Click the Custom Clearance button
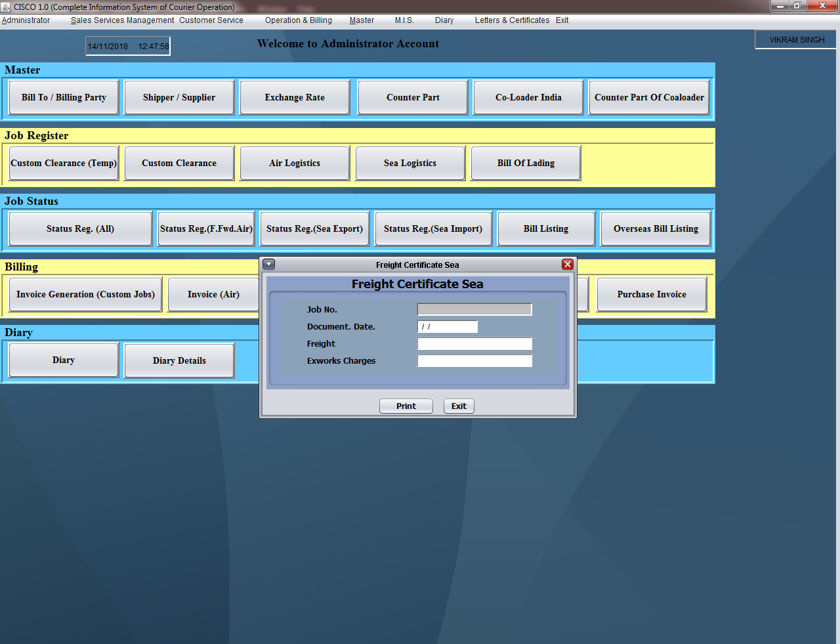The image size is (840, 644). click(x=179, y=163)
